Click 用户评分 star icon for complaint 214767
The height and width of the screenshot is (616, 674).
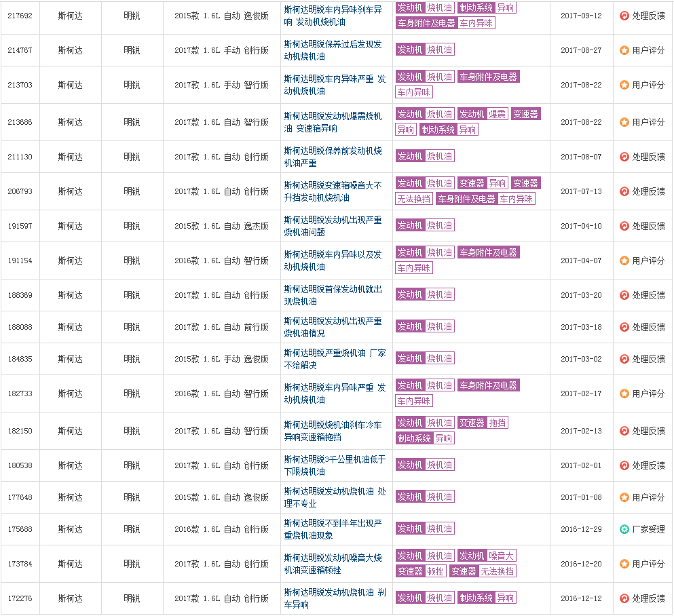coord(624,50)
